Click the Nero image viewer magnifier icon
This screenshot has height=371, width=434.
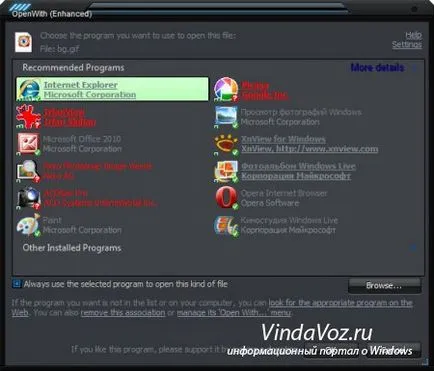point(29,171)
